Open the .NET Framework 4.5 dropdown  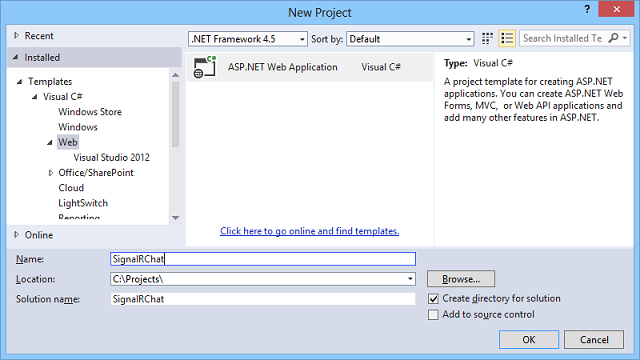[248, 39]
